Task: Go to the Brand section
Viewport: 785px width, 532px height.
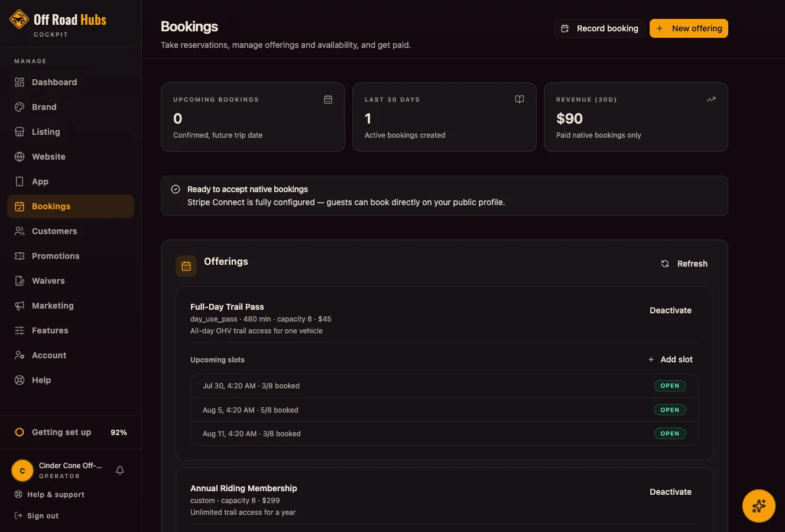Action: [x=70, y=107]
